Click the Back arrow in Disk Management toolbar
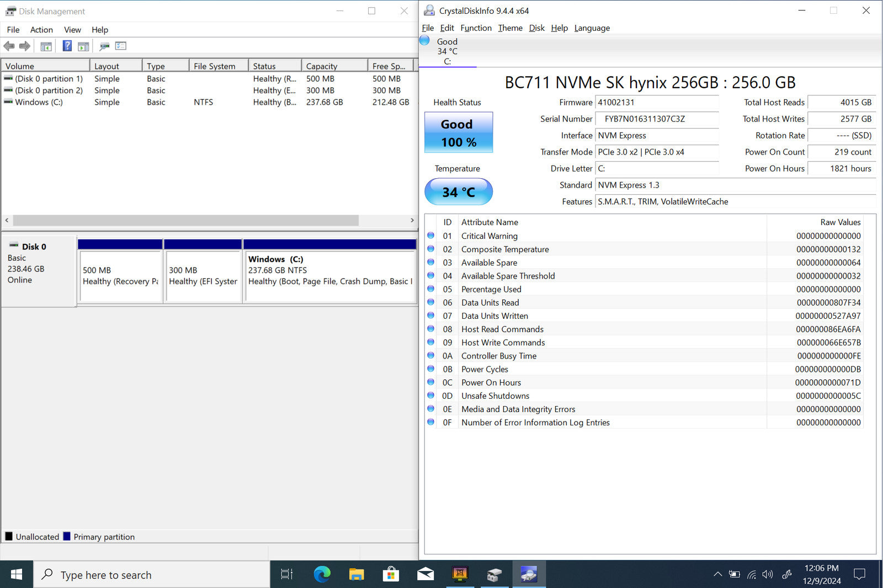883x588 pixels. pos(9,46)
